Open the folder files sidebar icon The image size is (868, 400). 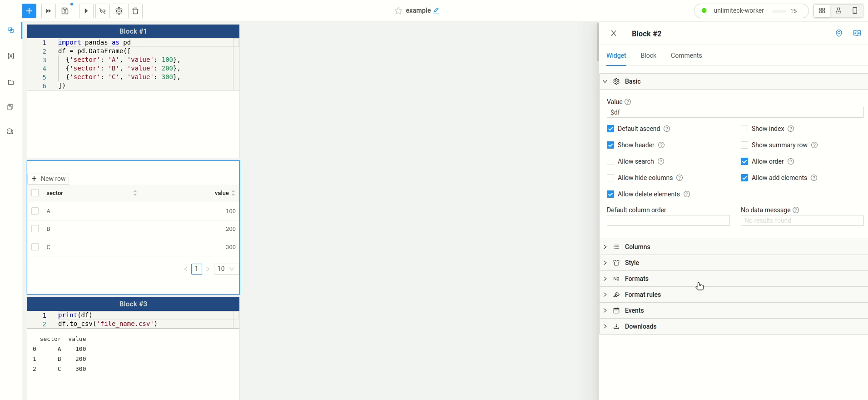[x=11, y=82]
